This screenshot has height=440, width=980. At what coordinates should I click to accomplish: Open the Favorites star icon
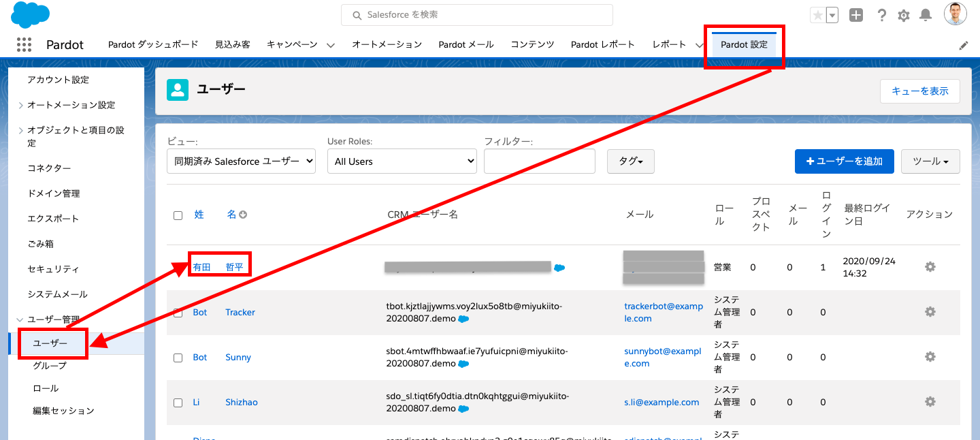click(x=817, y=15)
